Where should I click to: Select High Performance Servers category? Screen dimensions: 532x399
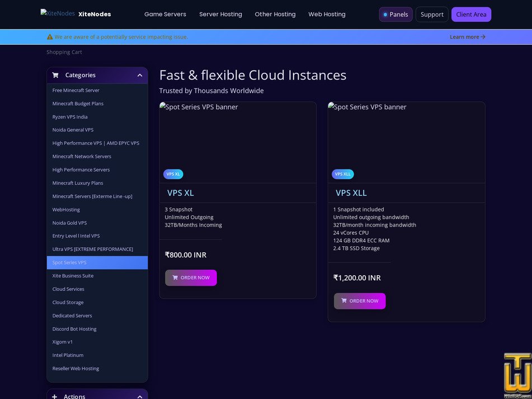[x=97, y=170]
